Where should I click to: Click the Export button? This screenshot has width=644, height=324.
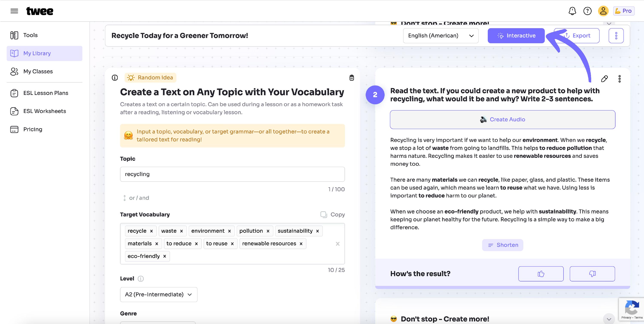pos(577,36)
